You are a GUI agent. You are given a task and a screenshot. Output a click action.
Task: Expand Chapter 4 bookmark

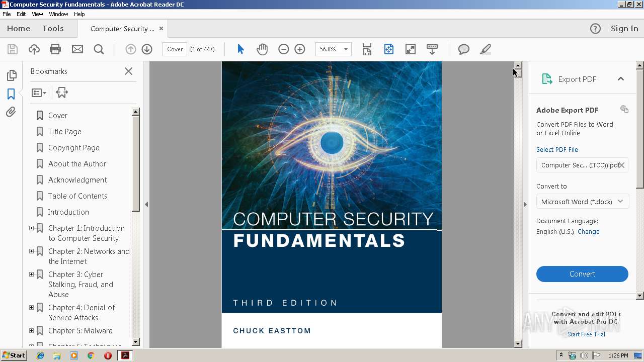click(x=31, y=308)
